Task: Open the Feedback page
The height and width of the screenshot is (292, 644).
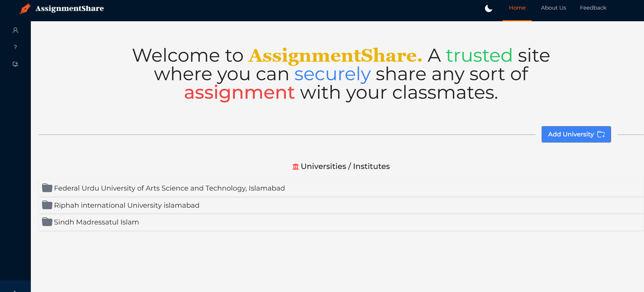Action: pyautogui.click(x=593, y=8)
